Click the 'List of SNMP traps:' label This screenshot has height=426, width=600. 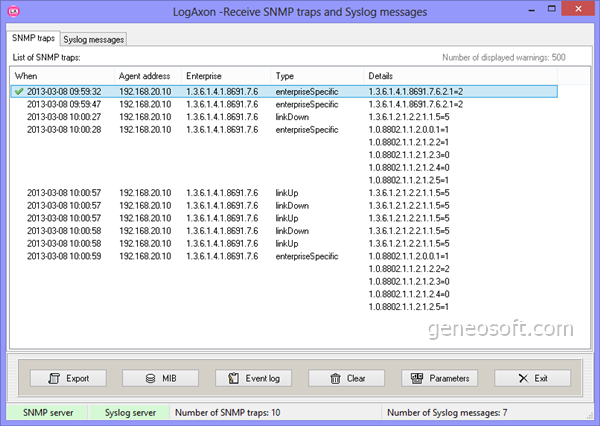click(46, 57)
